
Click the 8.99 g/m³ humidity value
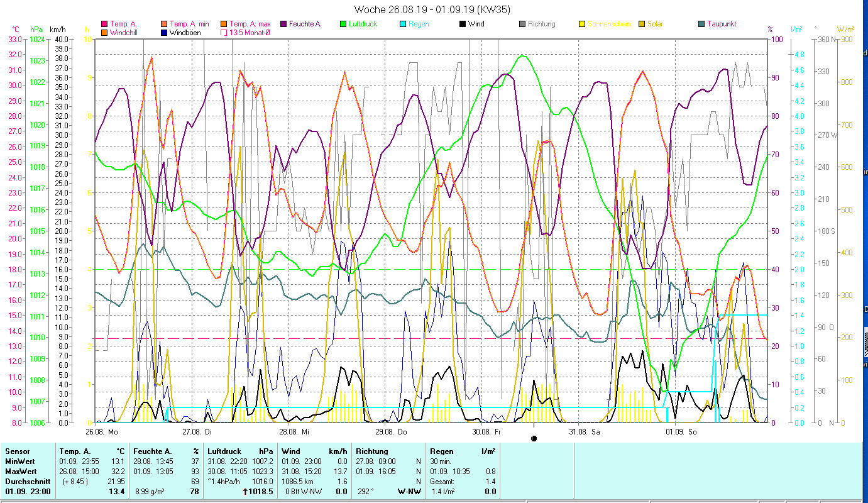point(151,492)
